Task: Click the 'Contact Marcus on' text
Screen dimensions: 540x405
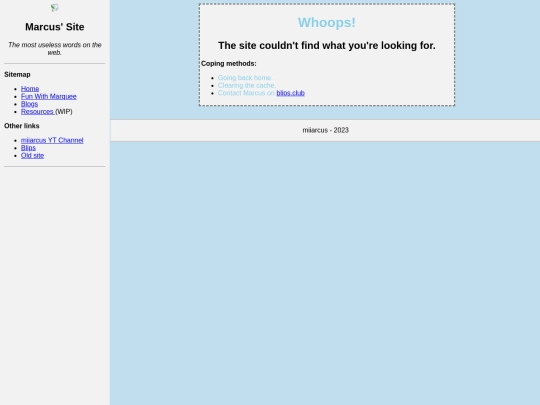Action: 246,93
